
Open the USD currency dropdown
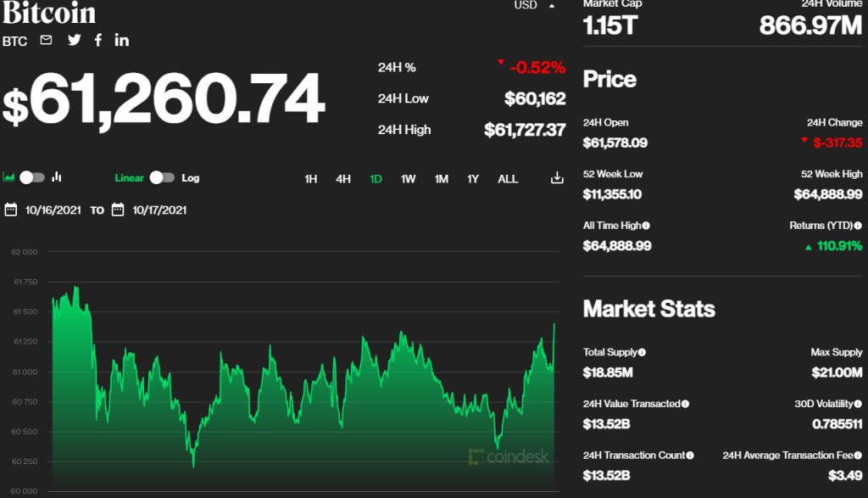(534, 6)
